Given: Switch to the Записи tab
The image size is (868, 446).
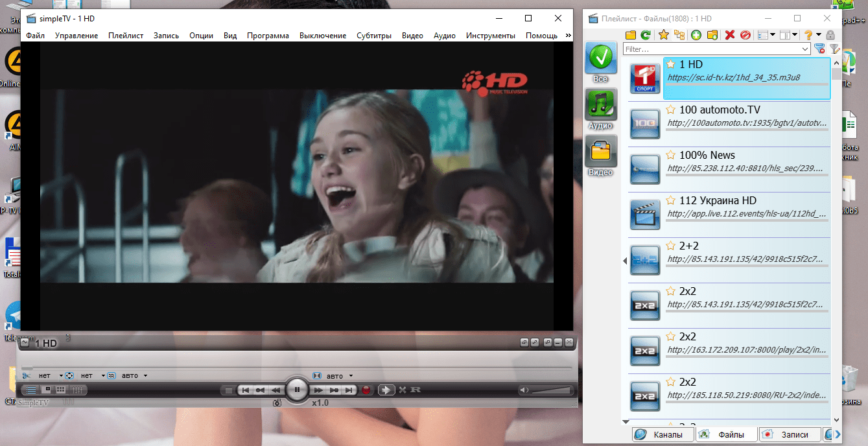Looking at the screenshot, I should pos(790,434).
